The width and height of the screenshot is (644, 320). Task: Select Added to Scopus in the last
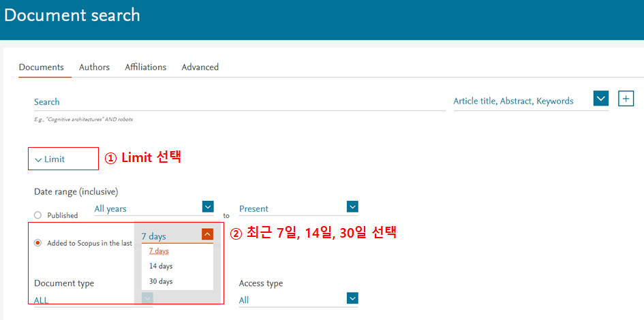pyautogui.click(x=38, y=242)
